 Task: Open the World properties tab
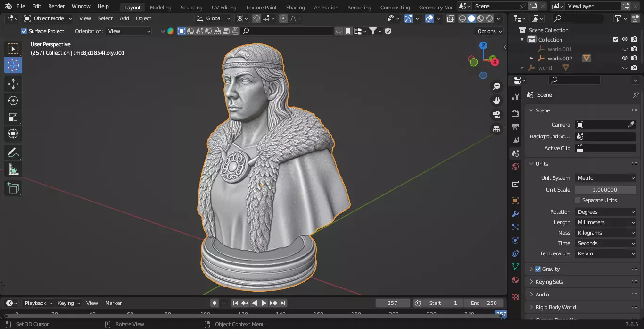pyautogui.click(x=515, y=167)
